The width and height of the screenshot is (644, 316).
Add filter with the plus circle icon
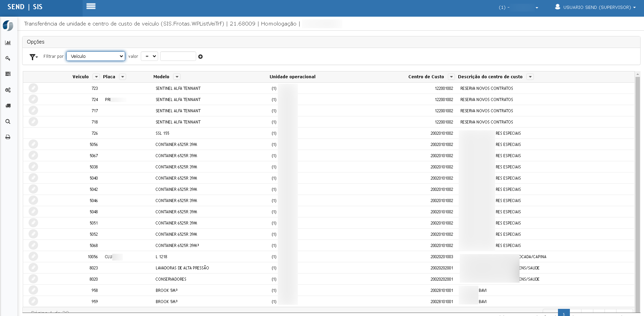pyautogui.click(x=200, y=57)
